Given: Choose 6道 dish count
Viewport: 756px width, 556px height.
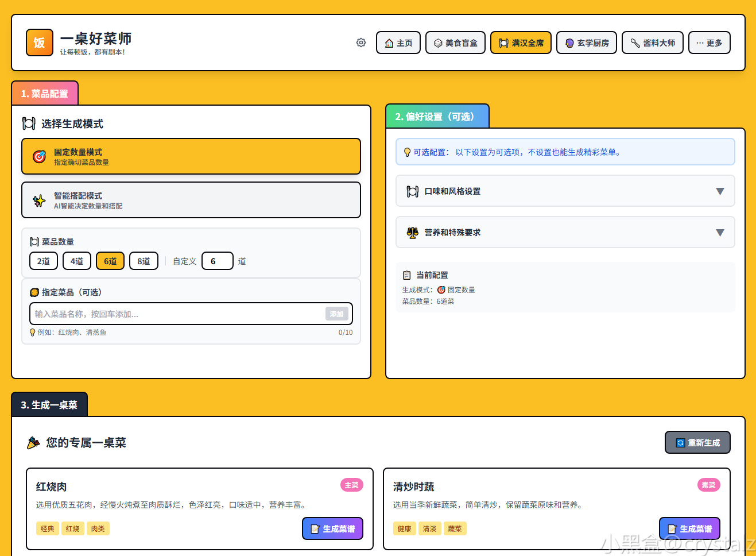Looking at the screenshot, I should 110,261.
